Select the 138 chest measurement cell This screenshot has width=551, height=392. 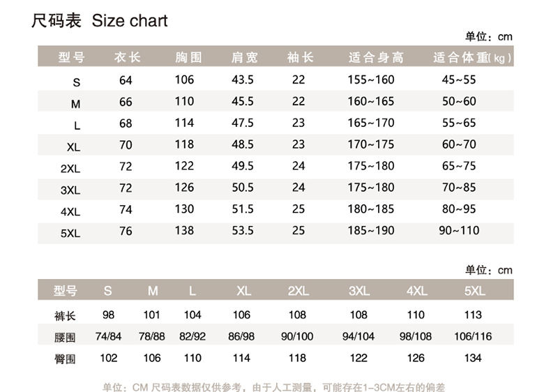tap(184, 230)
